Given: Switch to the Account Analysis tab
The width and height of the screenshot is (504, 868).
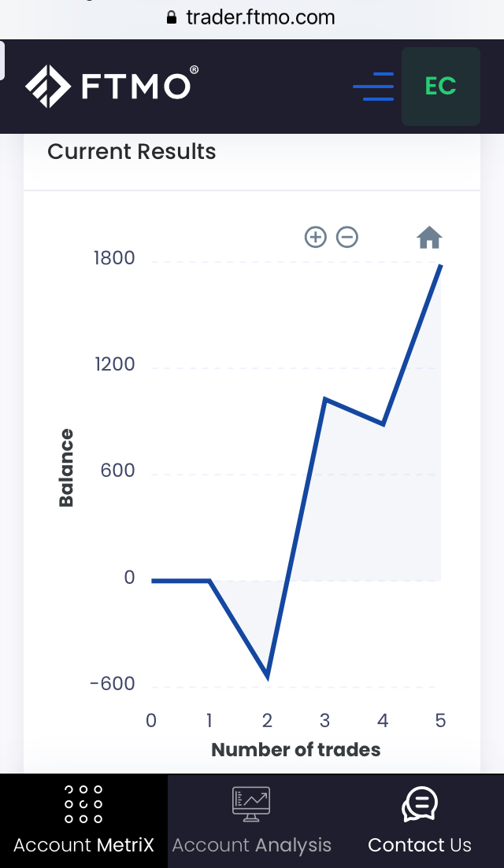Looking at the screenshot, I should tap(251, 822).
